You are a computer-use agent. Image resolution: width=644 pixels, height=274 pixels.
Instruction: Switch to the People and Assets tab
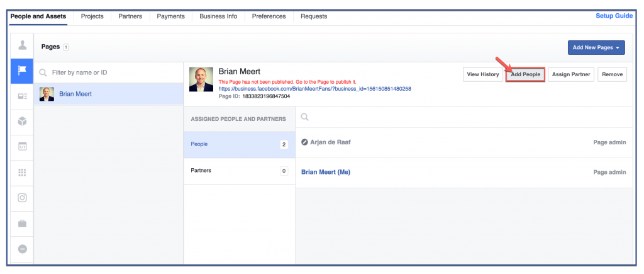pos(38,16)
